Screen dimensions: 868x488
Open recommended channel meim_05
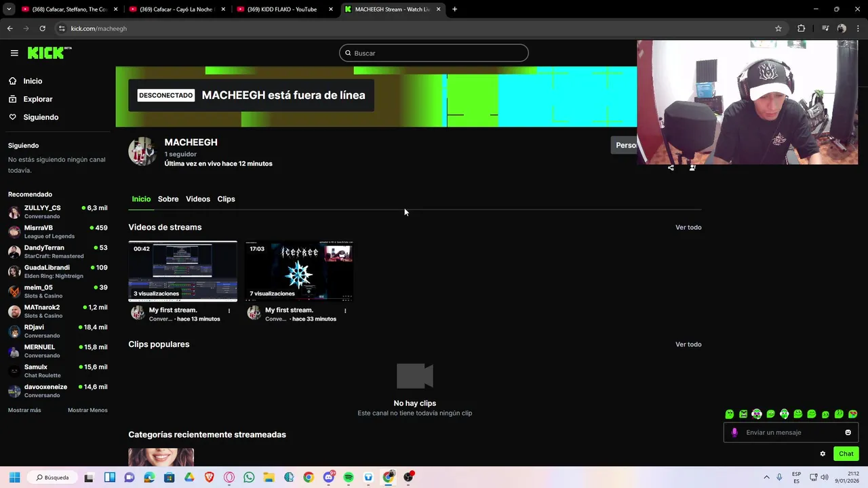[x=58, y=291]
